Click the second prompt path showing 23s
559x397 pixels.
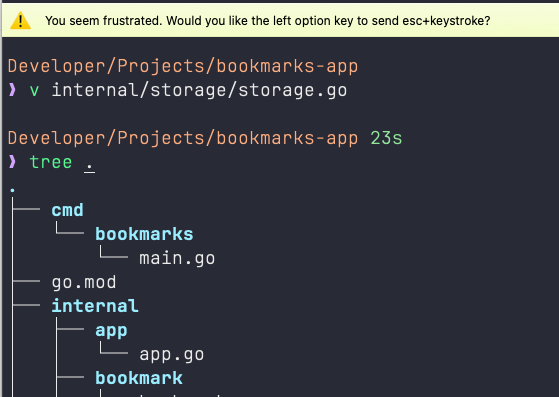coord(183,138)
